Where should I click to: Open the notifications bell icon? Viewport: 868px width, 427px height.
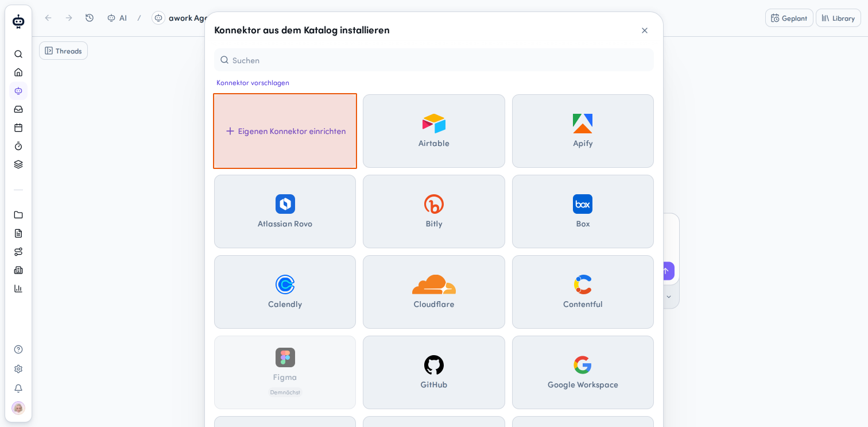click(x=18, y=388)
